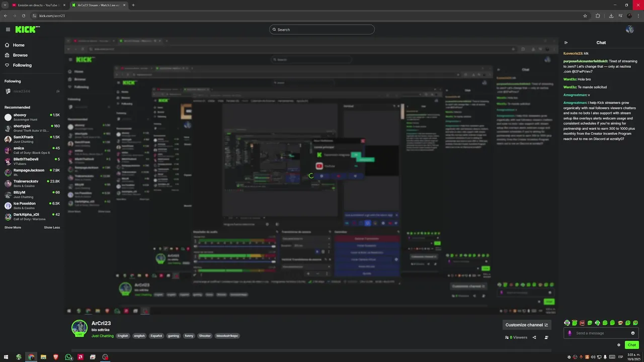Reload the page
The width and height of the screenshot is (644, 362).
(23, 16)
